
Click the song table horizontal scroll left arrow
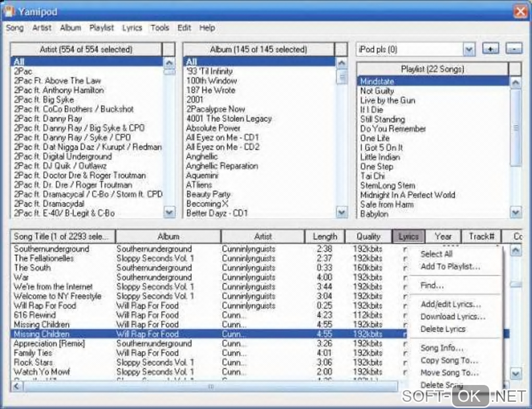click(x=17, y=386)
